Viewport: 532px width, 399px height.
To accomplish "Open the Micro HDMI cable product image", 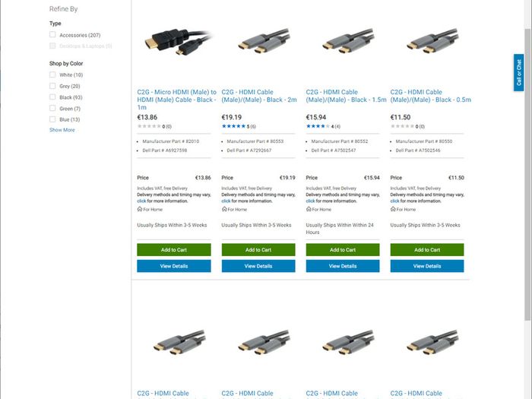I will pos(179,43).
